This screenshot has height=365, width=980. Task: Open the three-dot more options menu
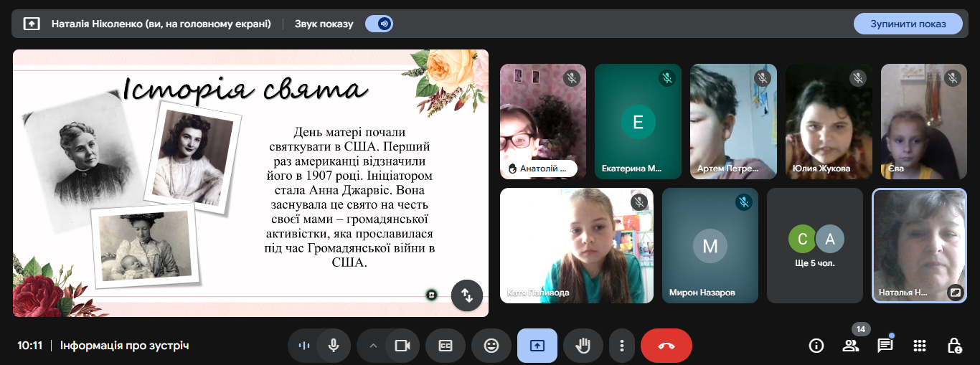pyautogui.click(x=622, y=346)
